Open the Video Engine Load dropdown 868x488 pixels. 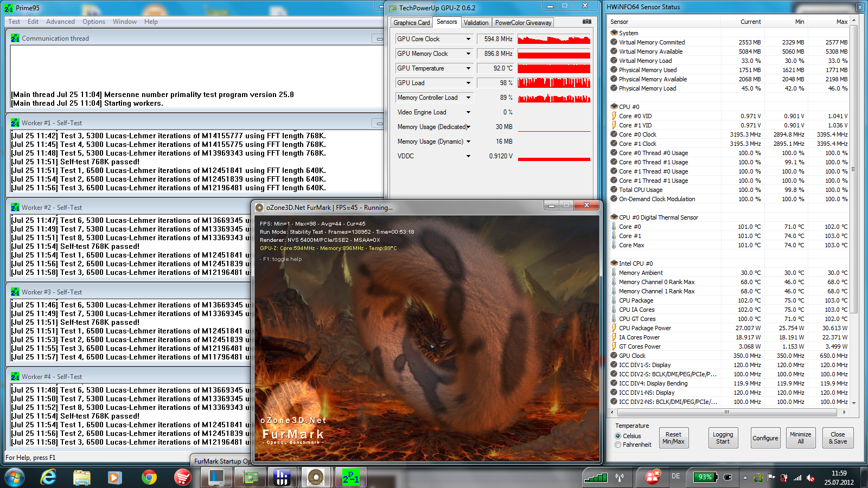(468, 112)
